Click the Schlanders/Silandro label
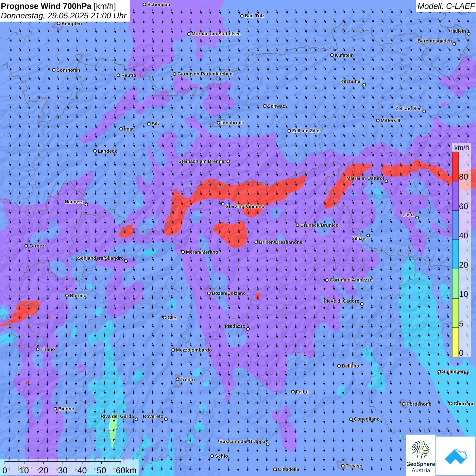 point(101,258)
